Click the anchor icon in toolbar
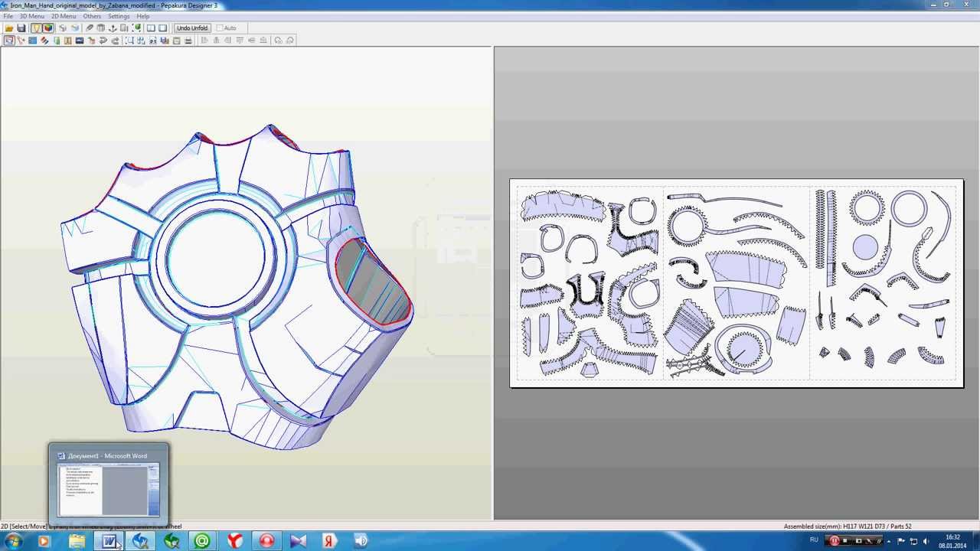The image size is (980, 551). pos(113,28)
